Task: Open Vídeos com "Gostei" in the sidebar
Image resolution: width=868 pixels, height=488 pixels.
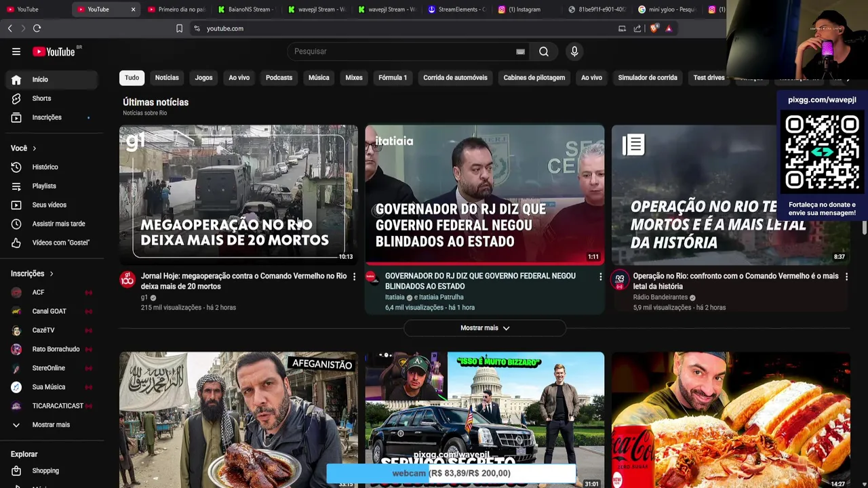Action: click(52, 243)
